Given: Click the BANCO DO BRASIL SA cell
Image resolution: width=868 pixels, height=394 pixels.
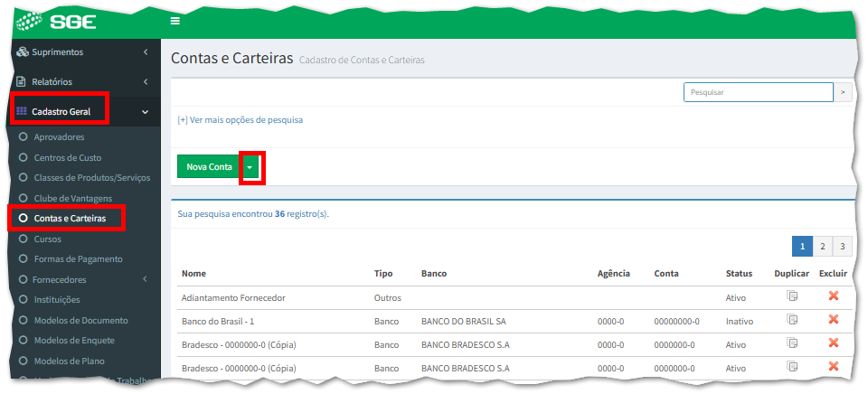Looking at the screenshot, I should [463, 321].
